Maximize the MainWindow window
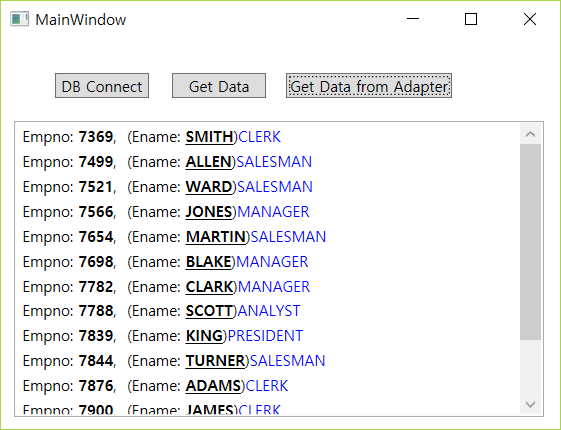The height and width of the screenshot is (430, 561). pos(471,19)
